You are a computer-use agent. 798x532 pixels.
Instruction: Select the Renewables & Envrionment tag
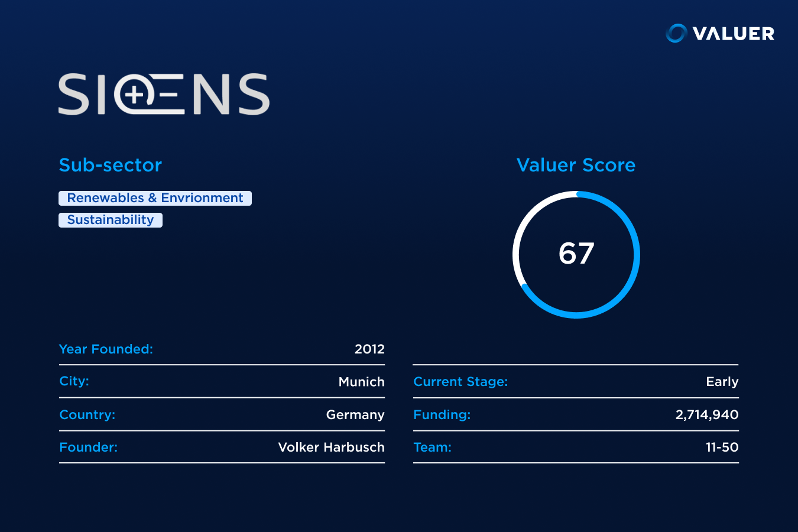[155, 198]
